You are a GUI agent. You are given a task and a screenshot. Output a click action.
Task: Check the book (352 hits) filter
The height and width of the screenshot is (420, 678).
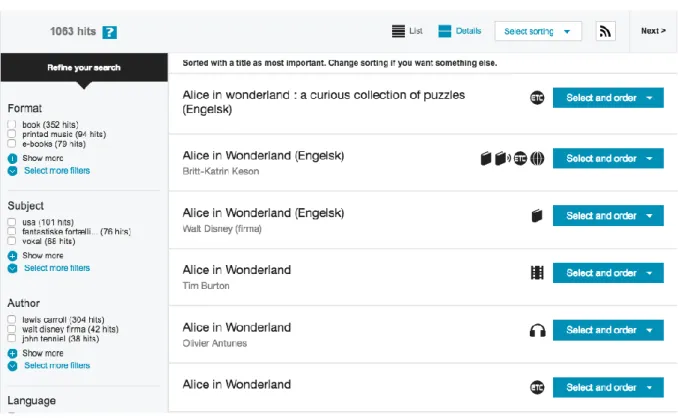click(12, 125)
